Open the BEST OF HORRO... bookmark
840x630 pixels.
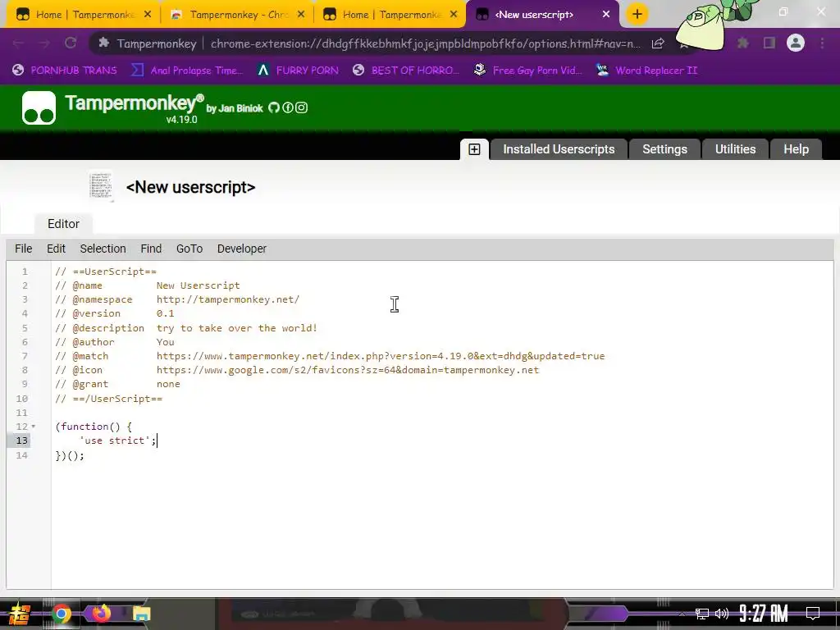coord(406,71)
